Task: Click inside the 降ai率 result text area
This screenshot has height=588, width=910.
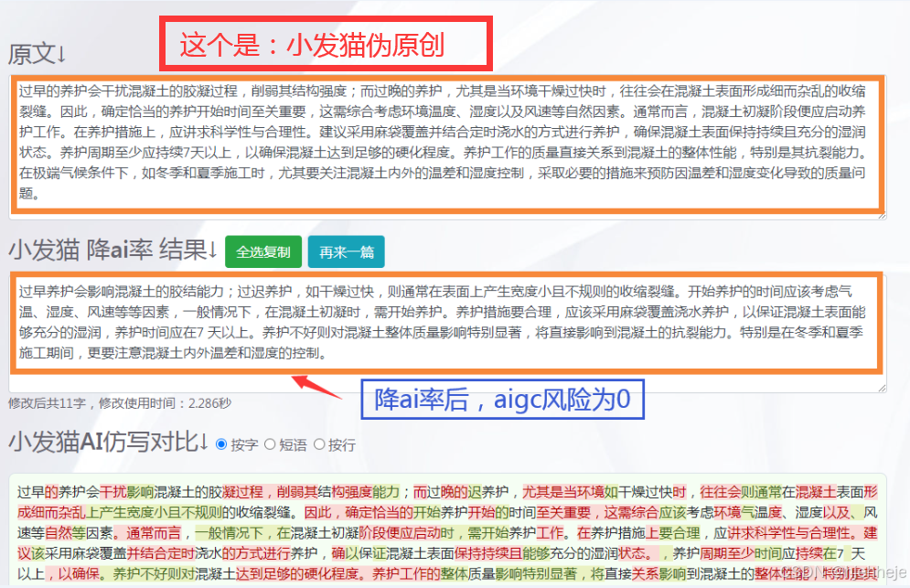Action: [447, 332]
